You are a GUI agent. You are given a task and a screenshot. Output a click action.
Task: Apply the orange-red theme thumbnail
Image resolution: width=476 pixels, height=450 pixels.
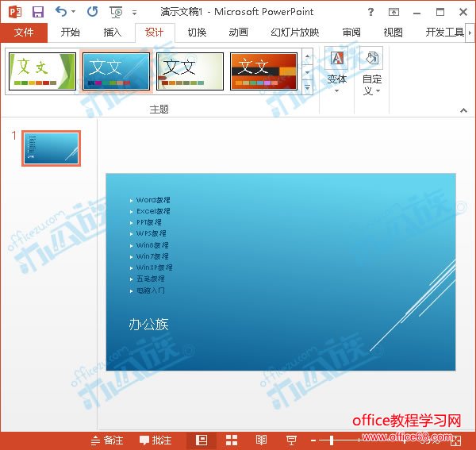pos(263,71)
